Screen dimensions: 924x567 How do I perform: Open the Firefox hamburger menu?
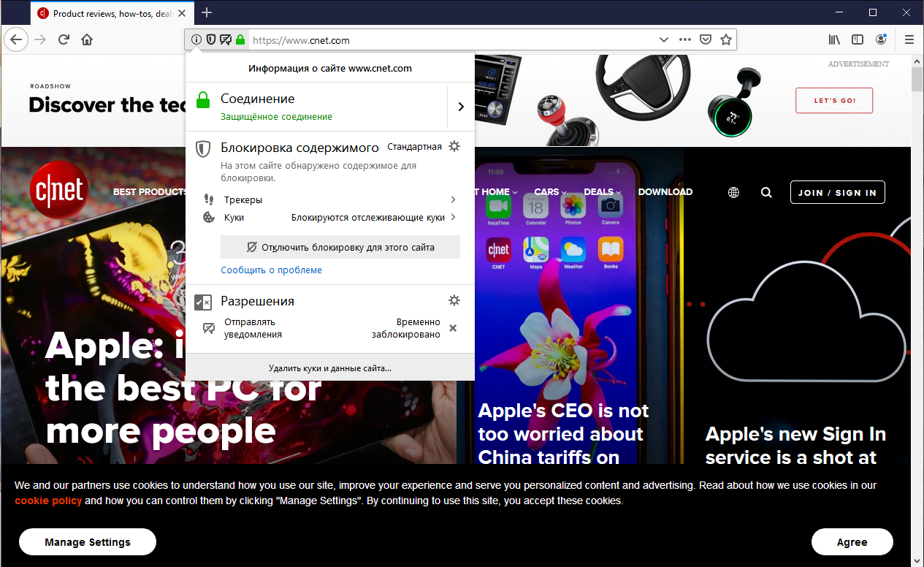tap(909, 39)
